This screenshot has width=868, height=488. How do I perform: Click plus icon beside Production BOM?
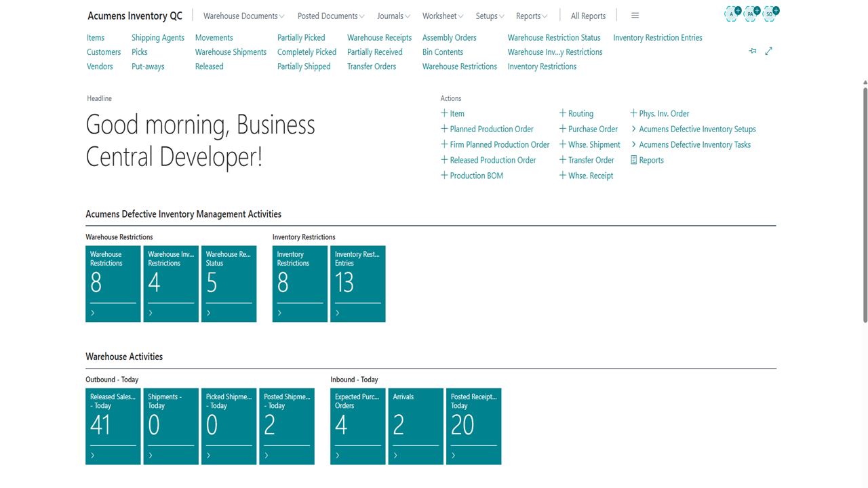[444, 176]
